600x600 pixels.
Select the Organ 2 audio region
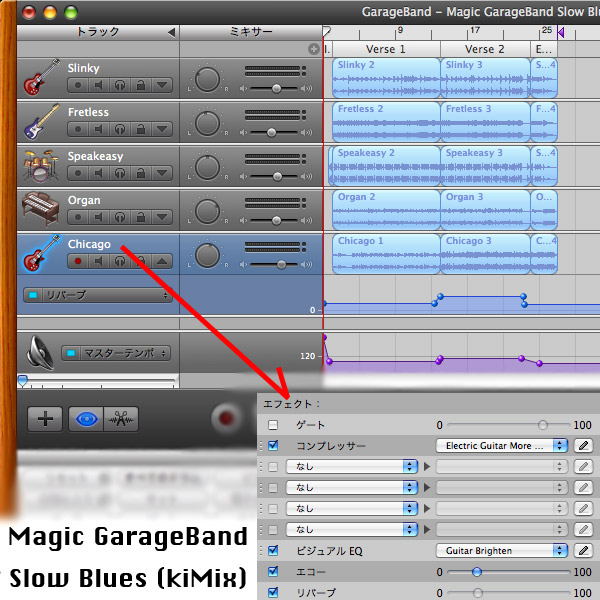386,210
